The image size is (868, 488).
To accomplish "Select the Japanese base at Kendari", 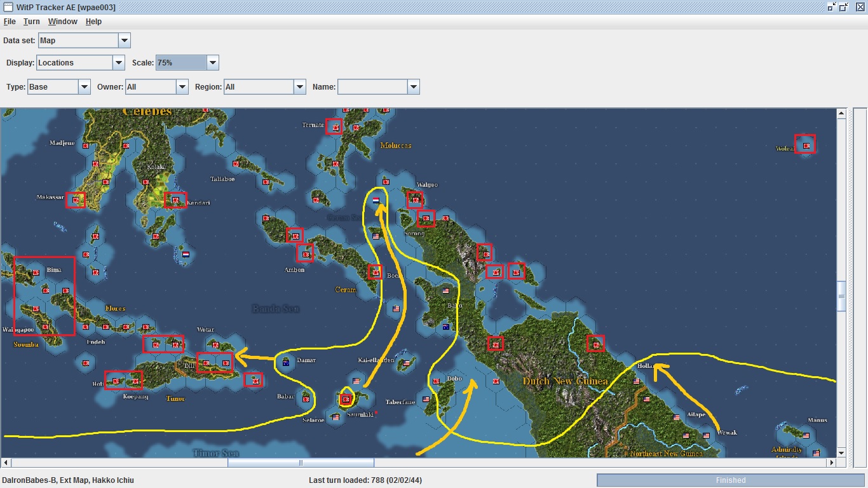I will [x=175, y=201].
